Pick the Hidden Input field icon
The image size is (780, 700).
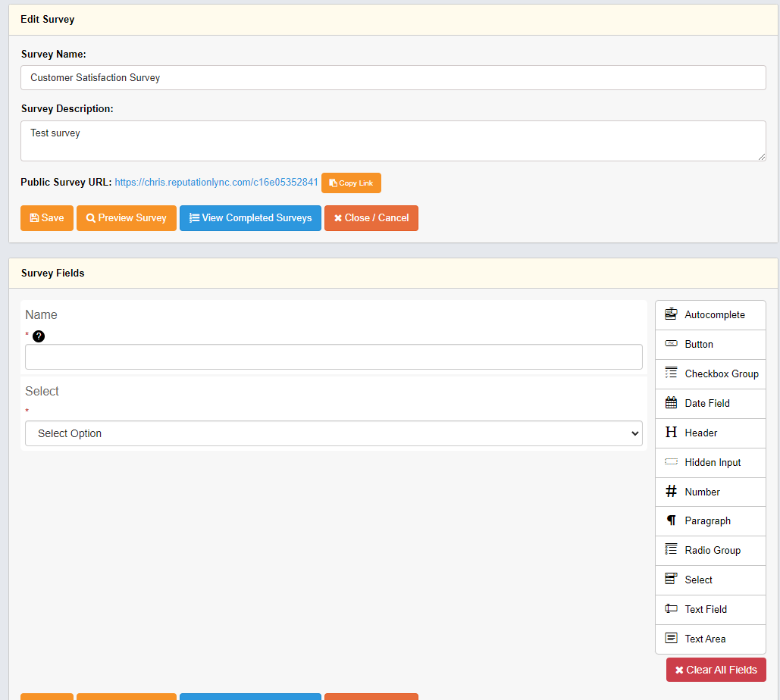click(x=671, y=461)
